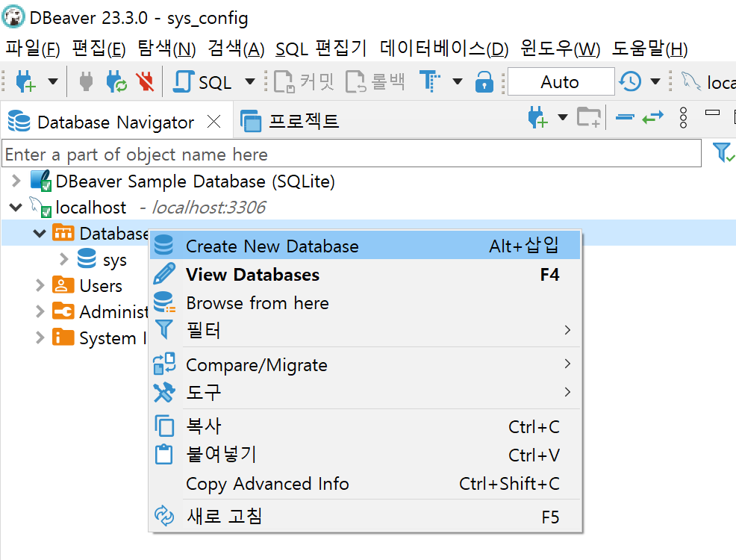Click the Auto commit mode field
Viewport: 736px width, 560px height.
[x=561, y=81]
